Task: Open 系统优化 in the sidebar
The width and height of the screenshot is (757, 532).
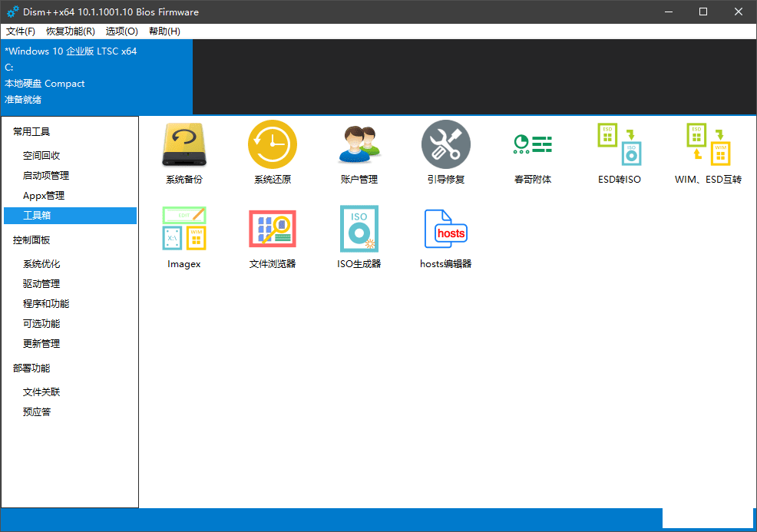Action: [x=41, y=264]
